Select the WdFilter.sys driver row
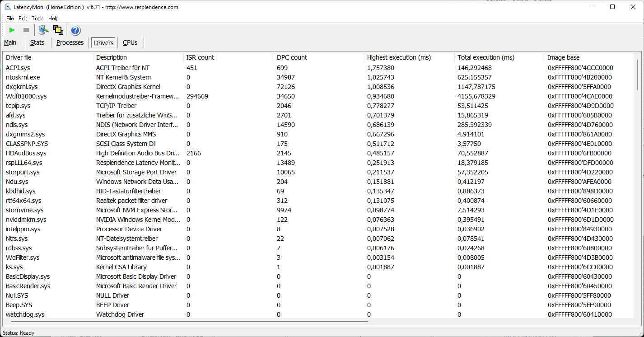This screenshot has height=337, width=644. (318, 257)
